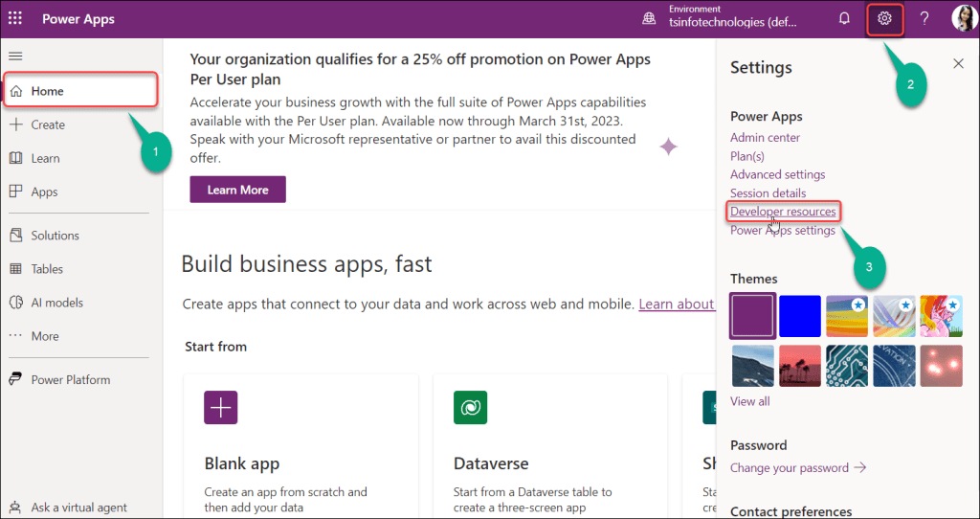Image resolution: width=980 pixels, height=519 pixels.
Task: Open the app launcher waffle icon
Action: 15,18
